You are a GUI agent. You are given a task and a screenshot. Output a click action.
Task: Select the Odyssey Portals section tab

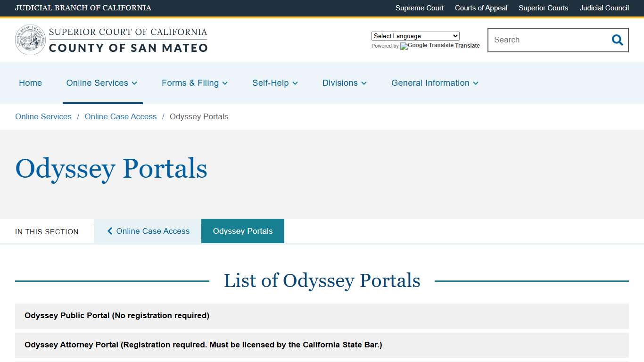click(242, 231)
